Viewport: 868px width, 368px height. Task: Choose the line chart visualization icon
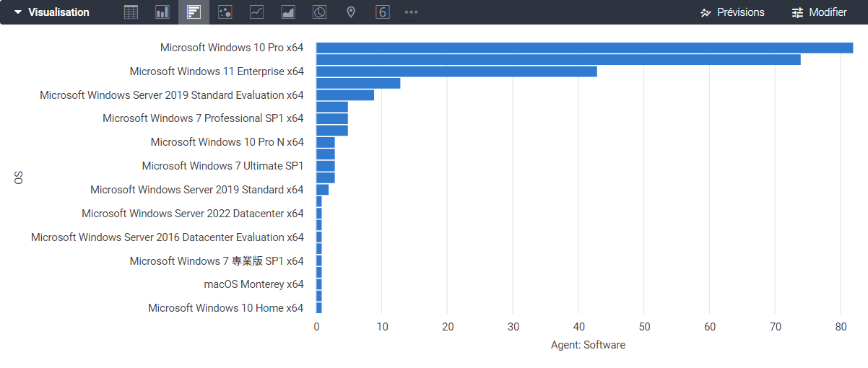[256, 12]
